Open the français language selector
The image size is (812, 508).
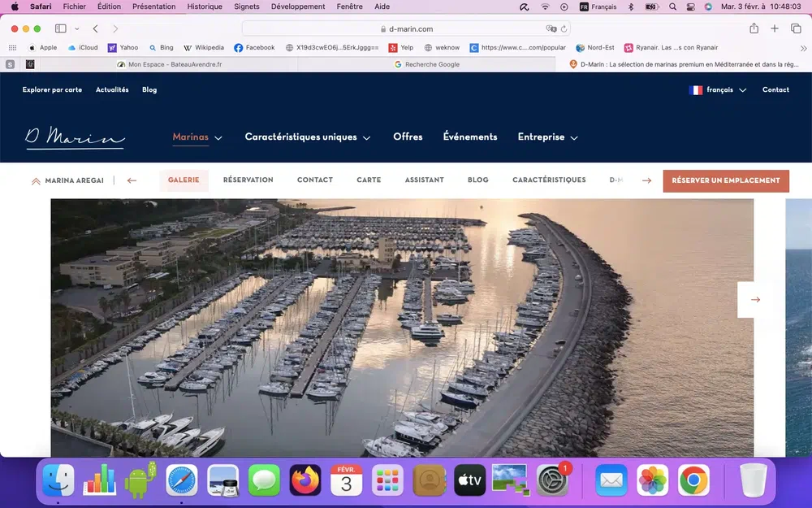(x=718, y=90)
